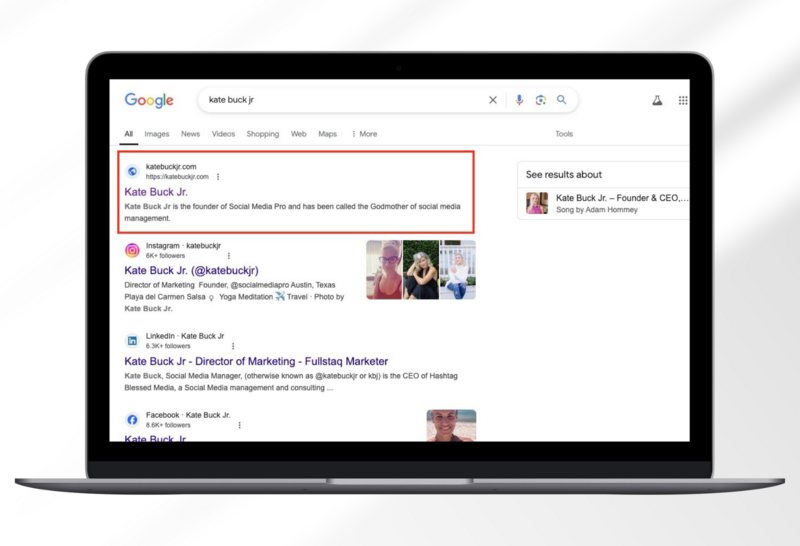This screenshot has width=800, height=546.
Task: Click the magnifying glass search button
Action: click(x=561, y=100)
